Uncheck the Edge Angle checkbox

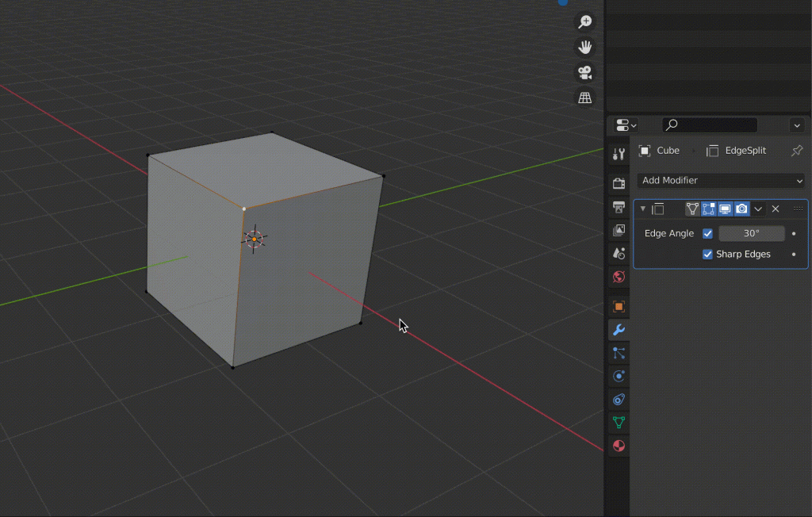[x=708, y=233]
